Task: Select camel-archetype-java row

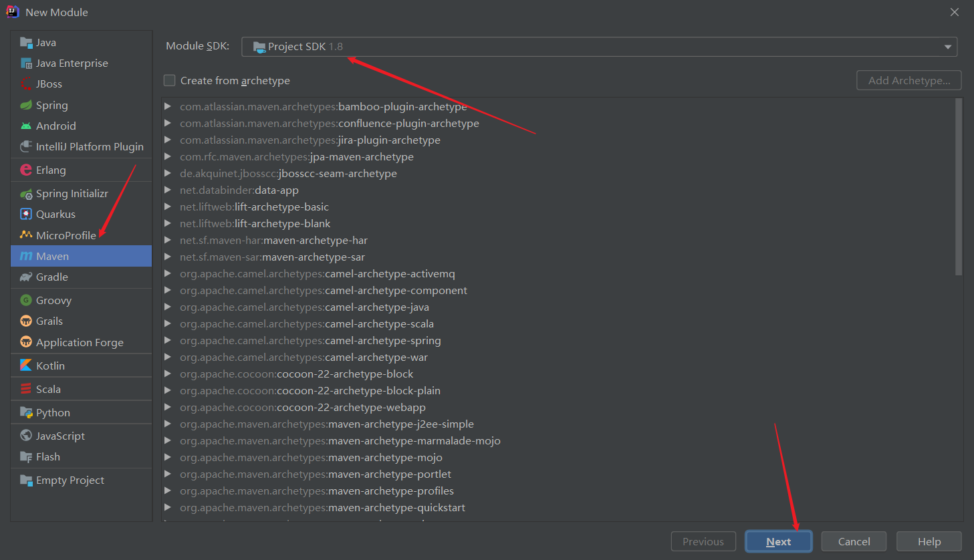Action: 559,307
